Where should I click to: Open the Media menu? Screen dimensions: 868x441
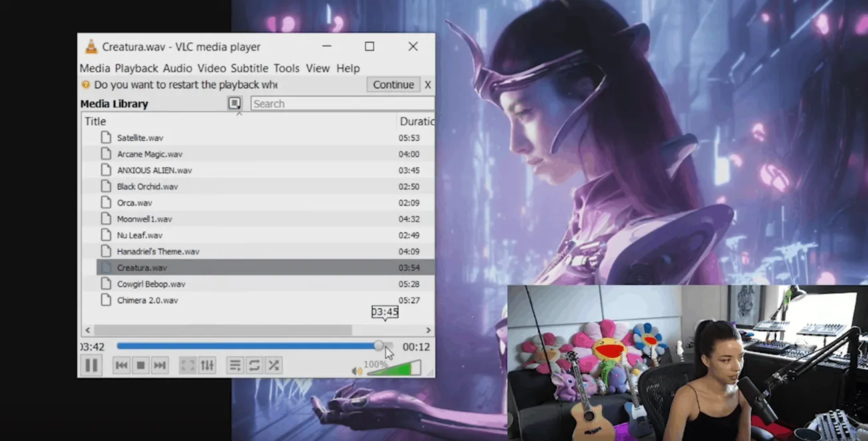(x=95, y=68)
